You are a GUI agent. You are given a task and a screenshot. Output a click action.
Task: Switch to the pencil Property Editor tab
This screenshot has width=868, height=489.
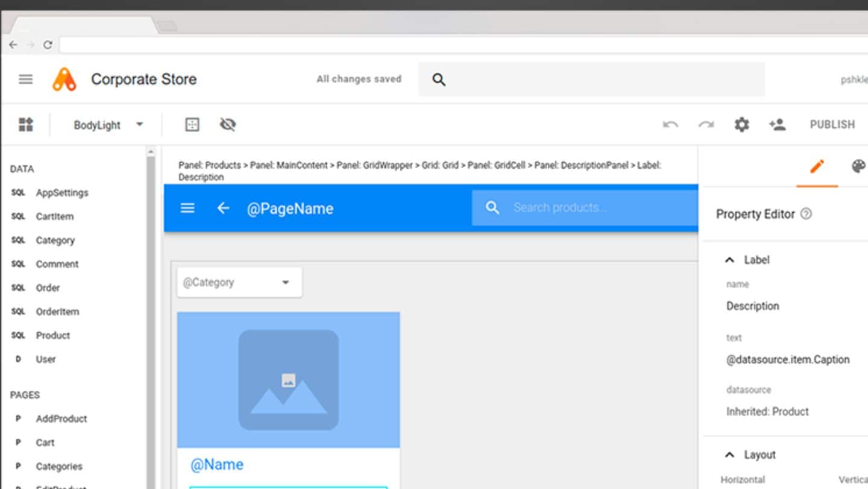click(x=817, y=166)
